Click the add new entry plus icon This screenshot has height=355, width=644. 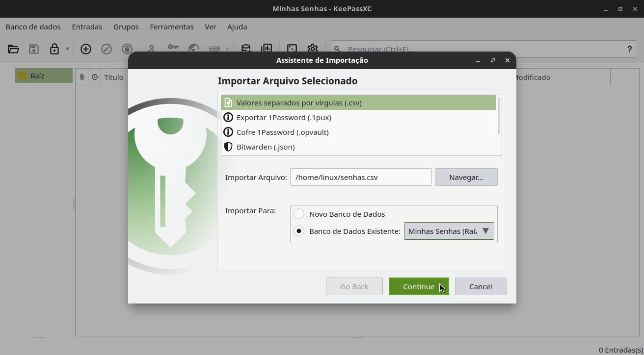(x=86, y=49)
